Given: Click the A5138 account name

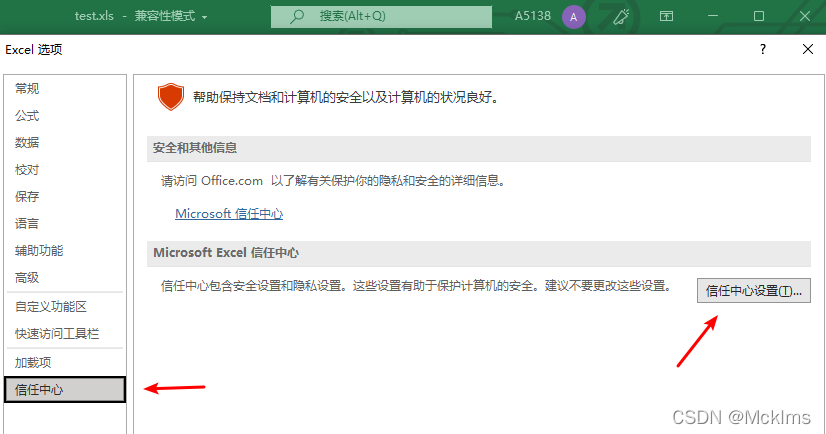Looking at the screenshot, I should coord(533,16).
